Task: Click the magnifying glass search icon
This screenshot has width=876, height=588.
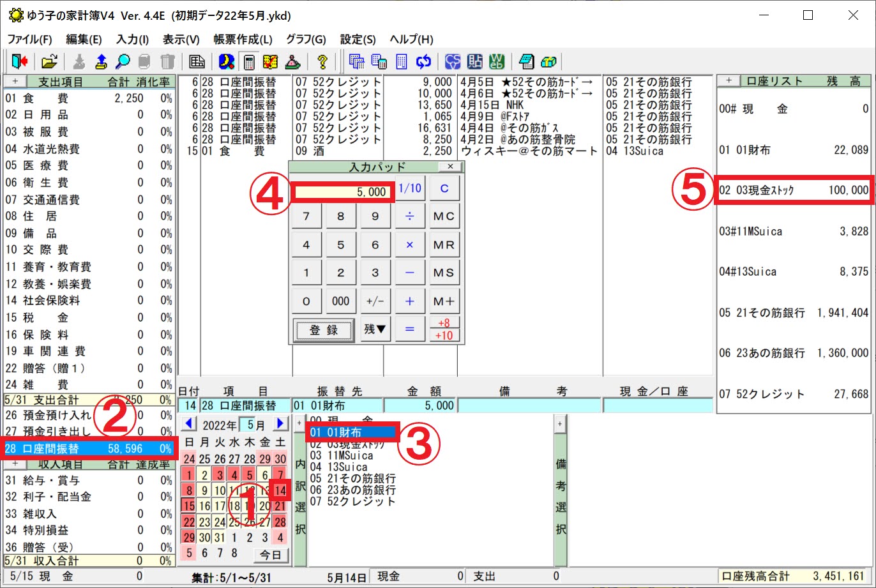Action: (x=123, y=62)
